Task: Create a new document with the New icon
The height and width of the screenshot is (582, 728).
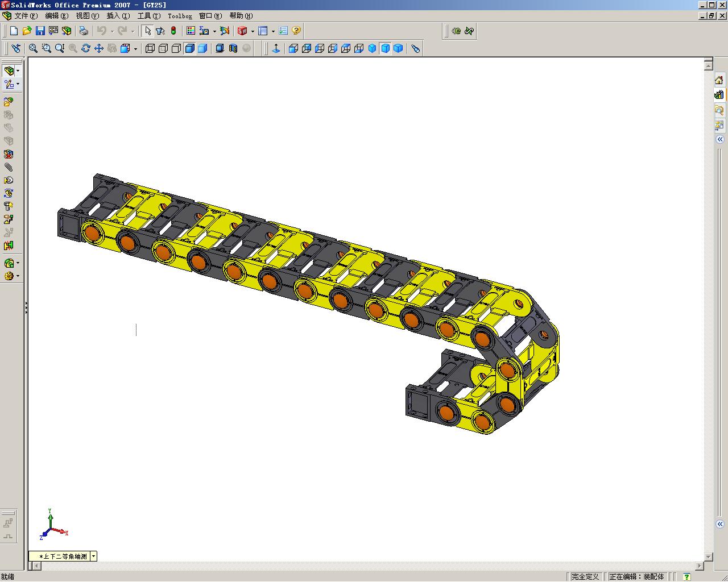Action: (x=14, y=31)
